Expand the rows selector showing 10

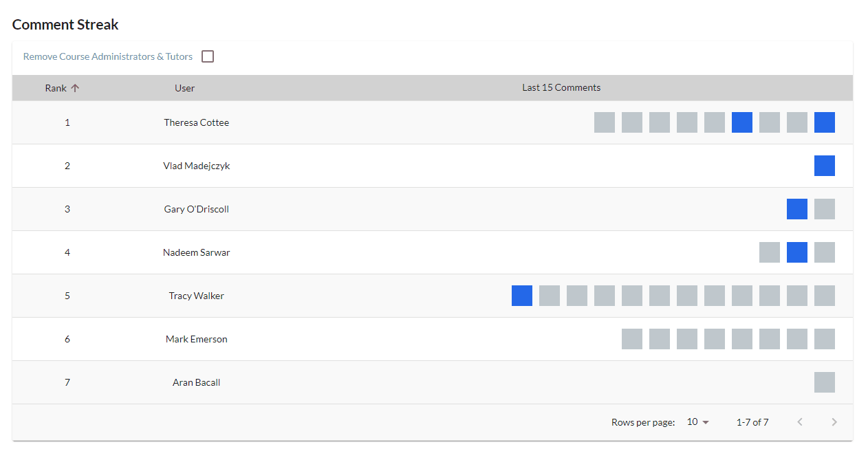click(697, 421)
